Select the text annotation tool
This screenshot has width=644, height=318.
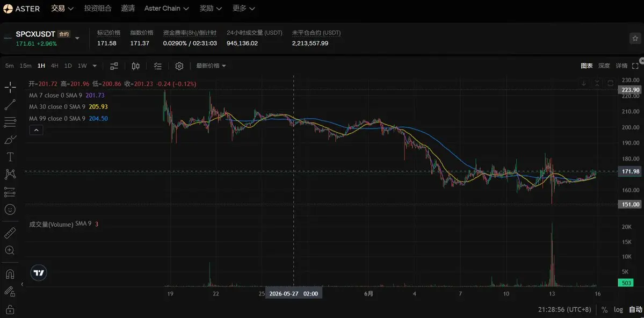pos(10,157)
